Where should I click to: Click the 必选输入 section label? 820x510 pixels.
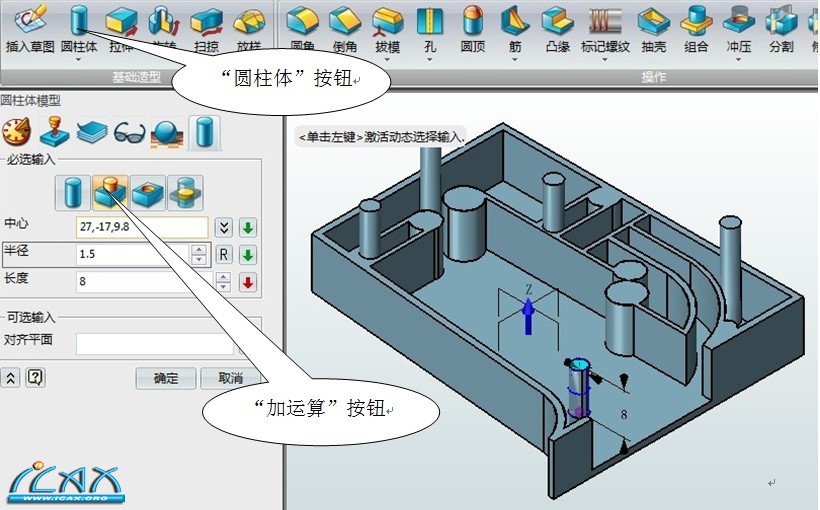(30, 159)
